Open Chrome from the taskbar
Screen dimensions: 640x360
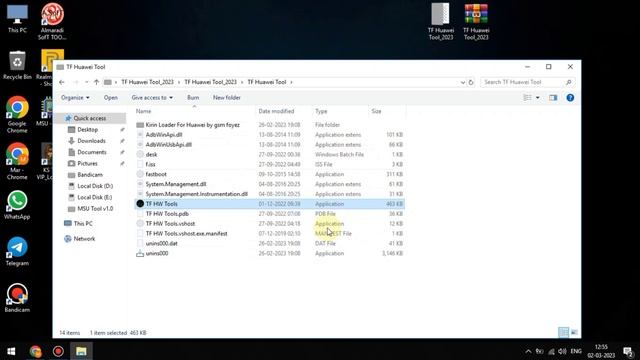point(36,351)
